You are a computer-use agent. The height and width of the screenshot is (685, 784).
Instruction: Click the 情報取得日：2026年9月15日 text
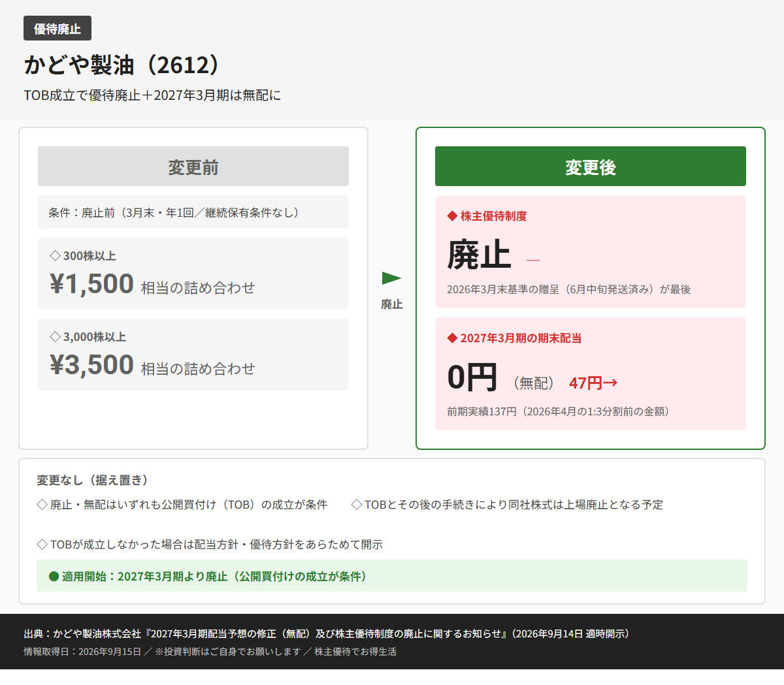point(82,652)
